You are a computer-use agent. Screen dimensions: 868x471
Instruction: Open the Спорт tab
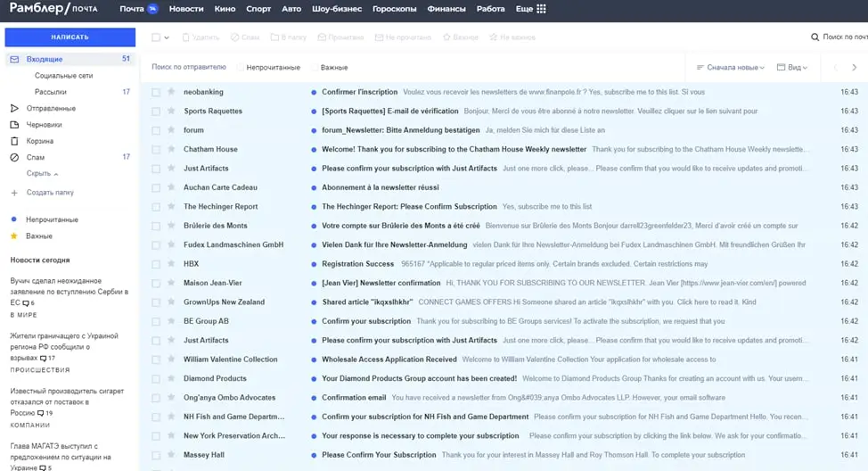pyautogui.click(x=258, y=9)
